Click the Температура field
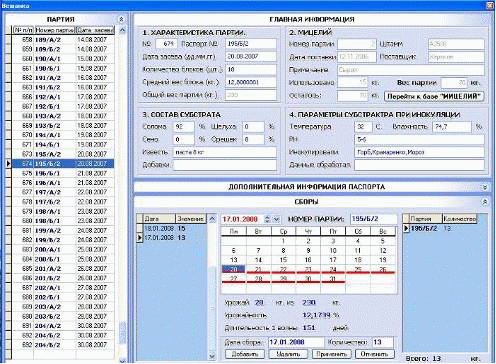Viewport: 496px width, 364px height. (363, 127)
